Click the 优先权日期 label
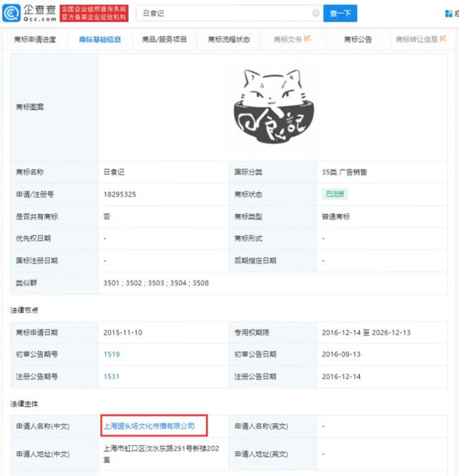This screenshot has width=459, height=476. [33, 238]
